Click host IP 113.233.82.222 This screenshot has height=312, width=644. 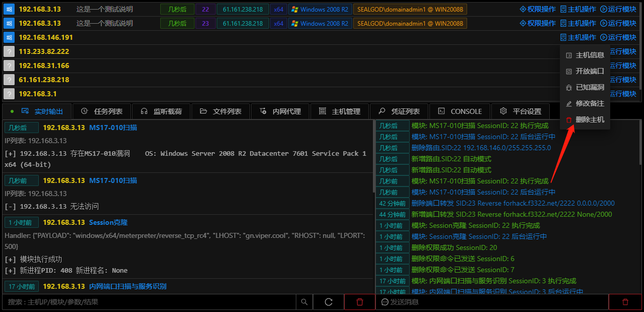[44, 51]
